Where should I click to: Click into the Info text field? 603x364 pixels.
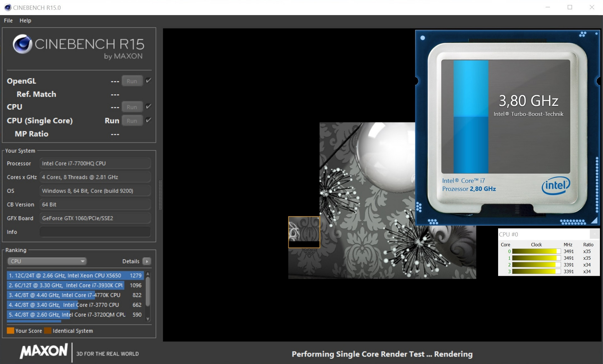(95, 232)
